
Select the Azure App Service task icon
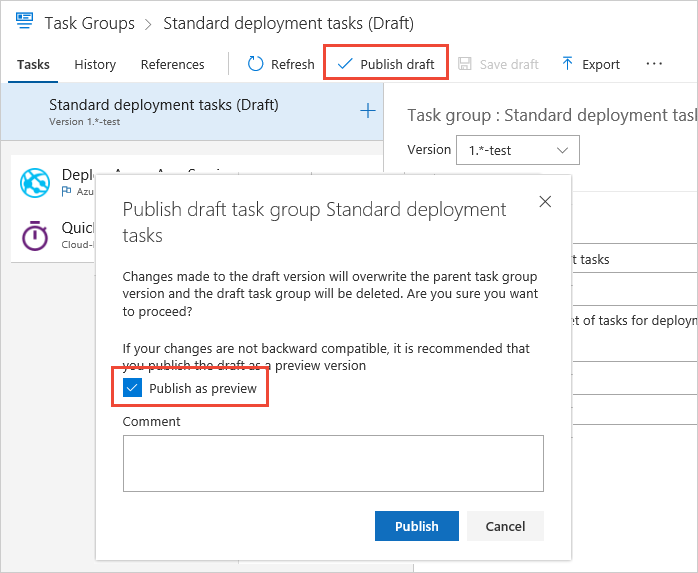pos(36,182)
